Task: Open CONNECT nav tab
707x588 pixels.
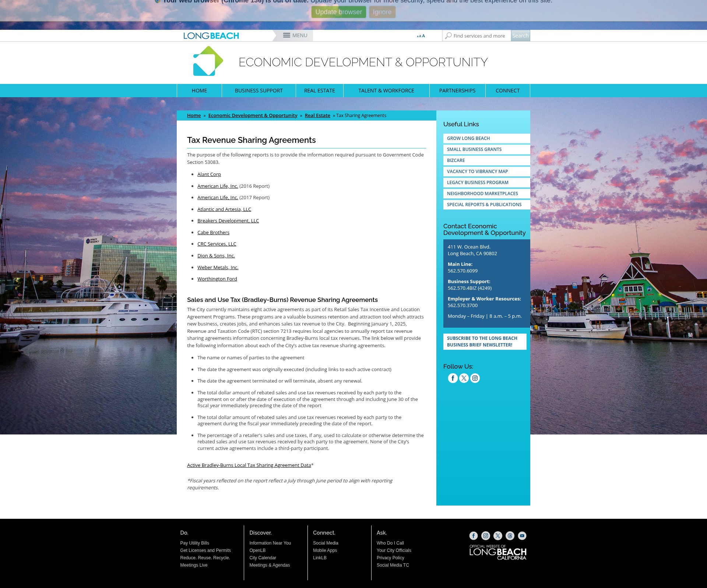Action: 508,91
